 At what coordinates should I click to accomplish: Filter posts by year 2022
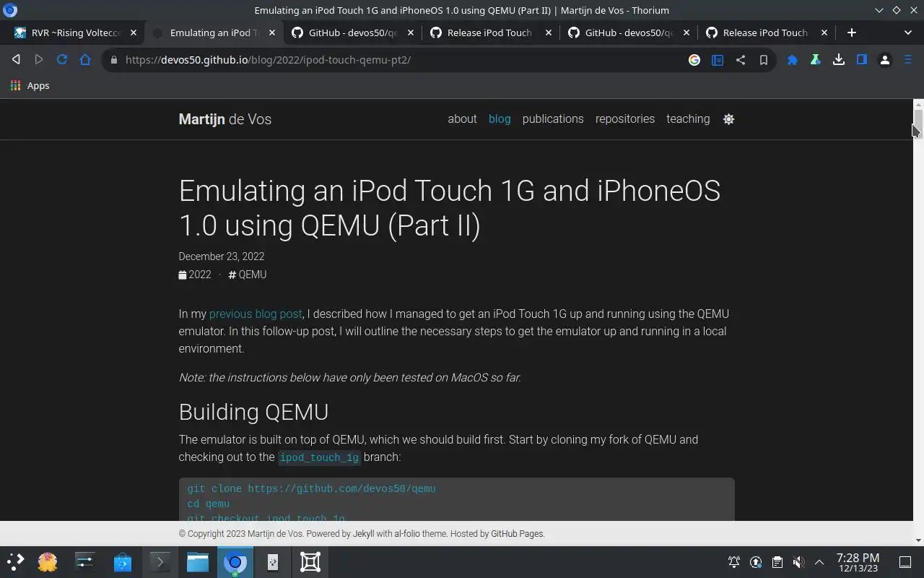pos(195,275)
